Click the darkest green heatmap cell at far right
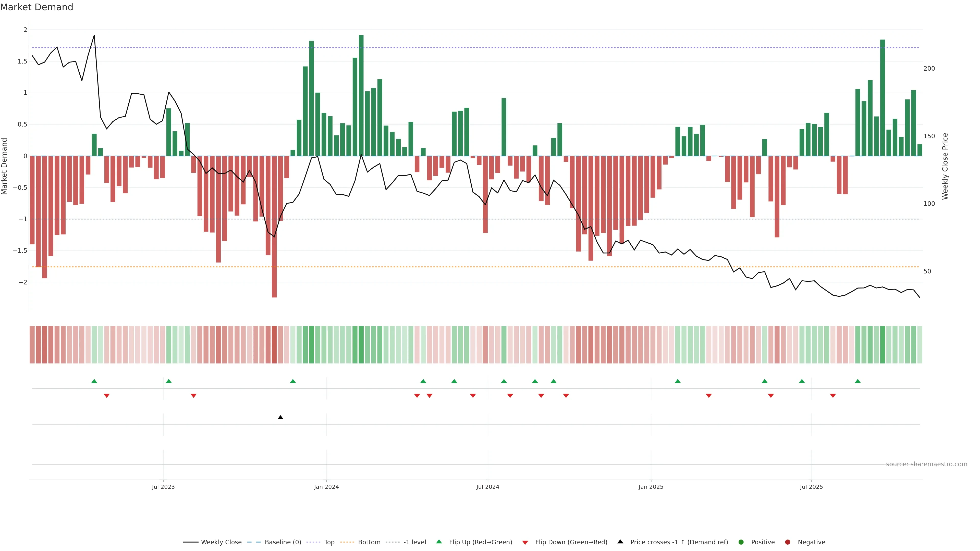980x551 pixels. click(x=882, y=345)
